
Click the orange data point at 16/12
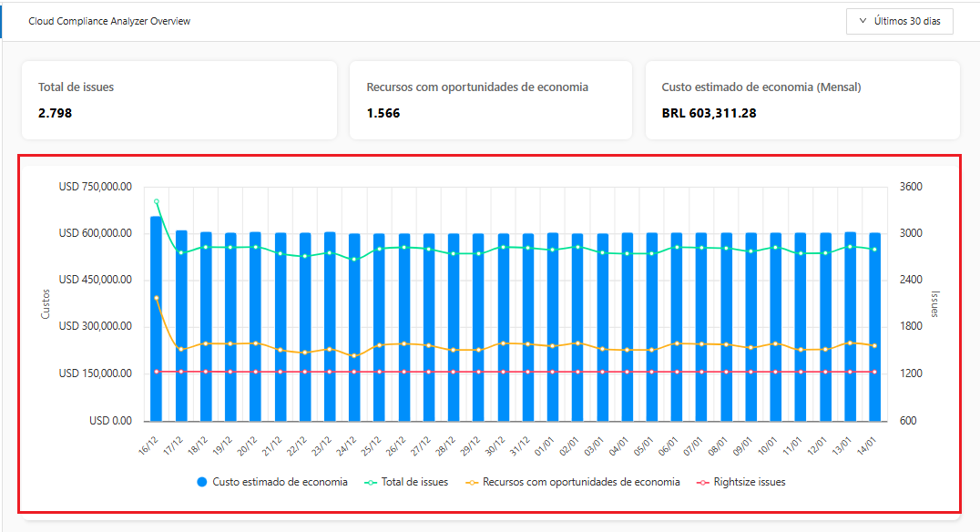157,298
